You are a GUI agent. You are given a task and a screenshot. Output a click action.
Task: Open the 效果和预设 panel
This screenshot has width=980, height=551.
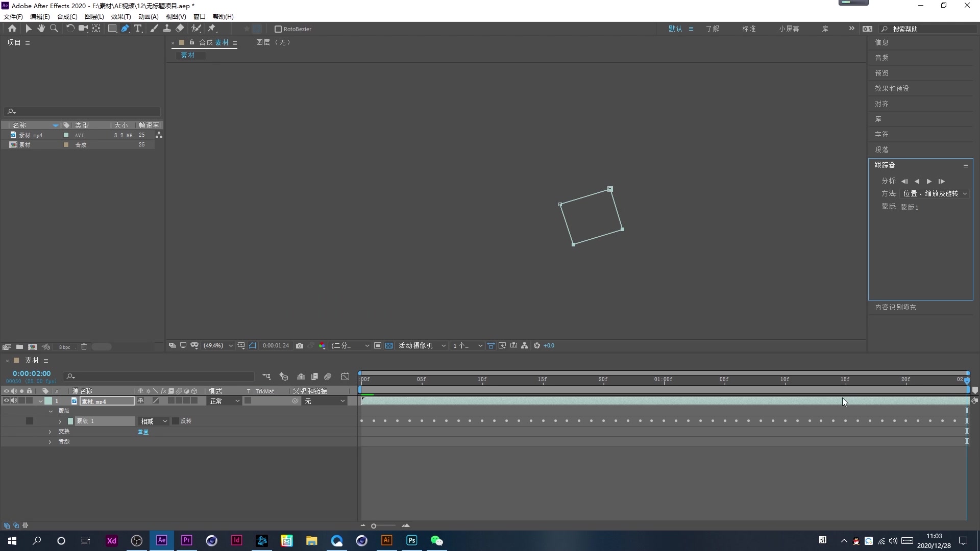892,88
